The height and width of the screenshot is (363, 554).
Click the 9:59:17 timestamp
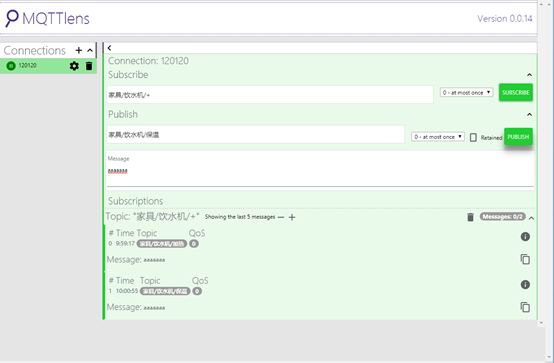(x=125, y=244)
